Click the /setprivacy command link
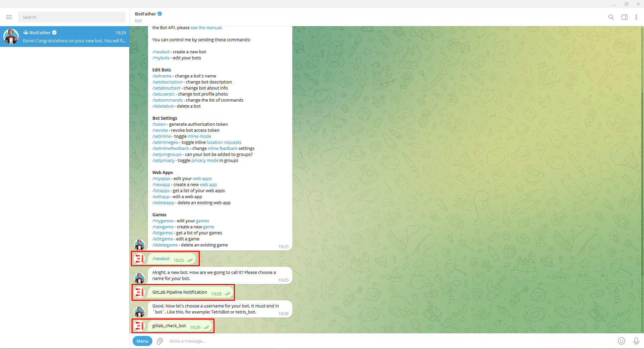644x349 pixels. 163,160
